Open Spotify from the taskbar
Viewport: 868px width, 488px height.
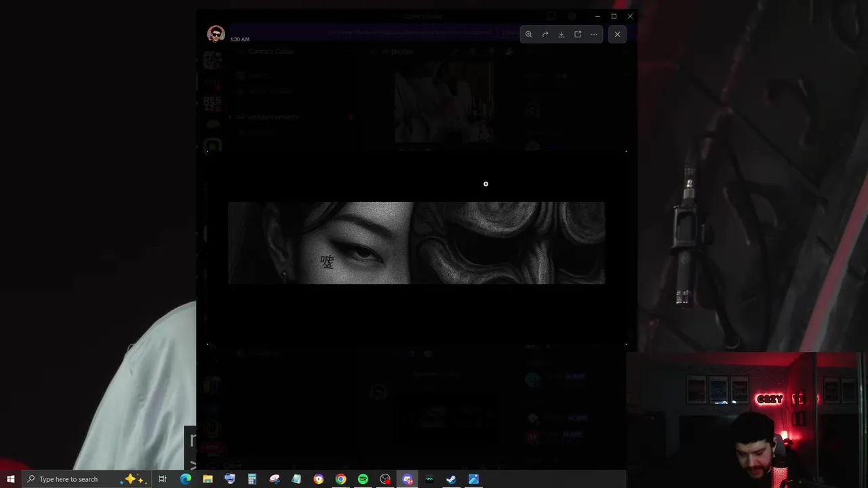[x=363, y=479]
